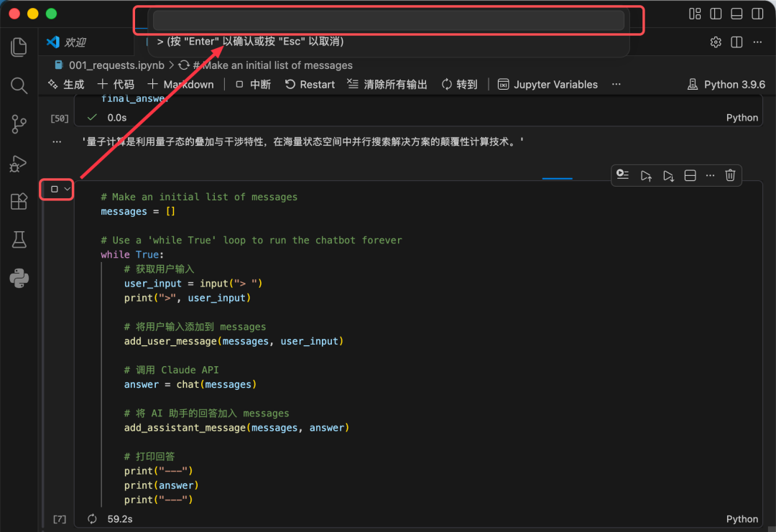
Task: Open the Search sidebar view
Action: (x=19, y=85)
